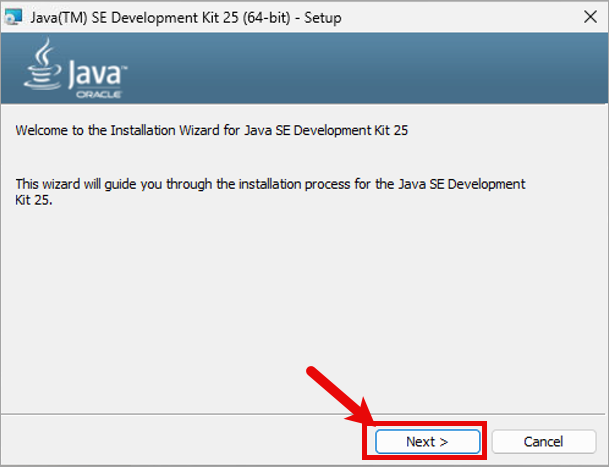Image resolution: width=609 pixels, height=467 pixels.
Task: Click the red highlight box border
Action: click(364, 441)
